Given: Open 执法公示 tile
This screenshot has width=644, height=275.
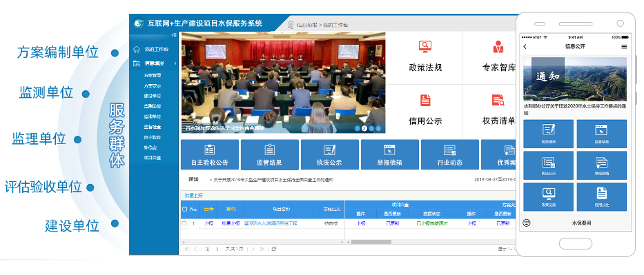Looking at the screenshot, I should pos(329,154).
